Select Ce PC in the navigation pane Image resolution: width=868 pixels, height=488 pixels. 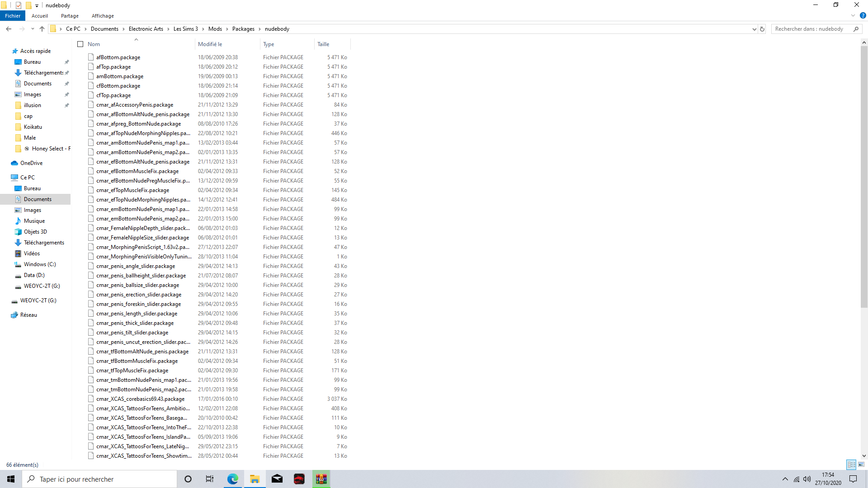point(27,178)
